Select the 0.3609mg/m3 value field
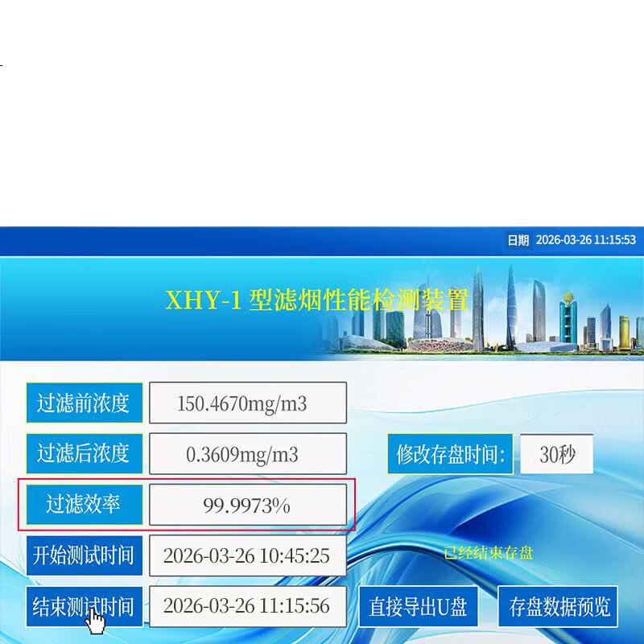This screenshot has height=644, width=644. [248, 454]
